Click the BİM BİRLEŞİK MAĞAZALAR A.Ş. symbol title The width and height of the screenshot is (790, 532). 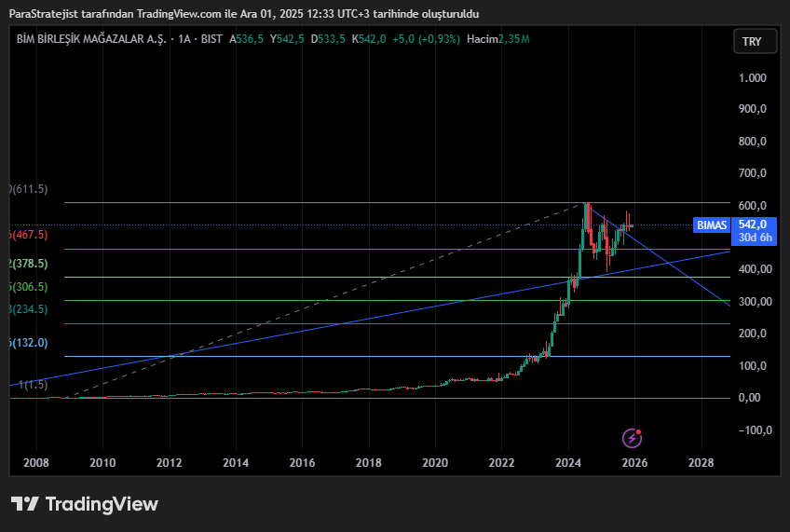(91, 39)
